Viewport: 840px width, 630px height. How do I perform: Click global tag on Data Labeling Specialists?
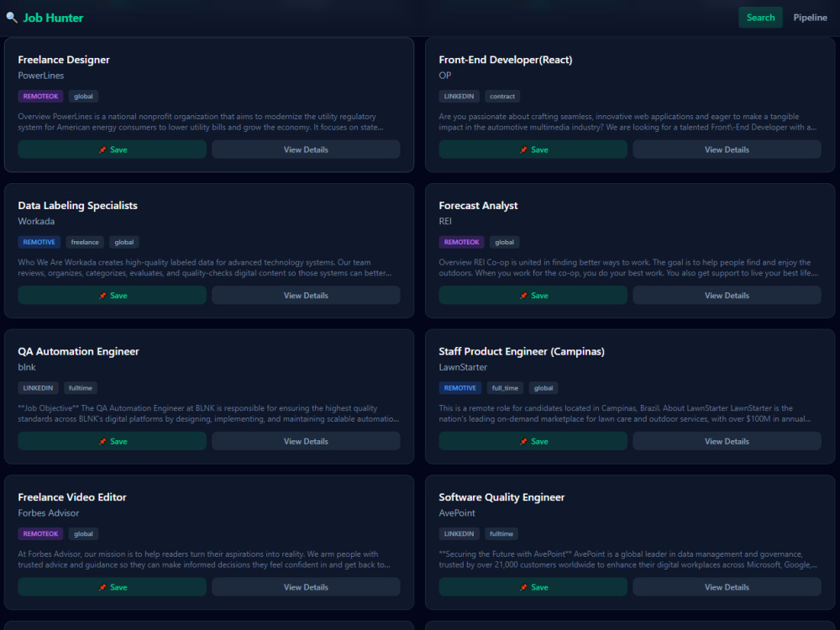pyautogui.click(x=124, y=242)
